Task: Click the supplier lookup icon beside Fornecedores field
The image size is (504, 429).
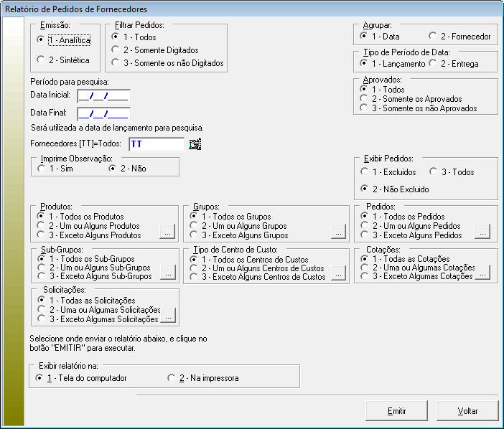Action: pyautogui.click(x=195, y=144)
